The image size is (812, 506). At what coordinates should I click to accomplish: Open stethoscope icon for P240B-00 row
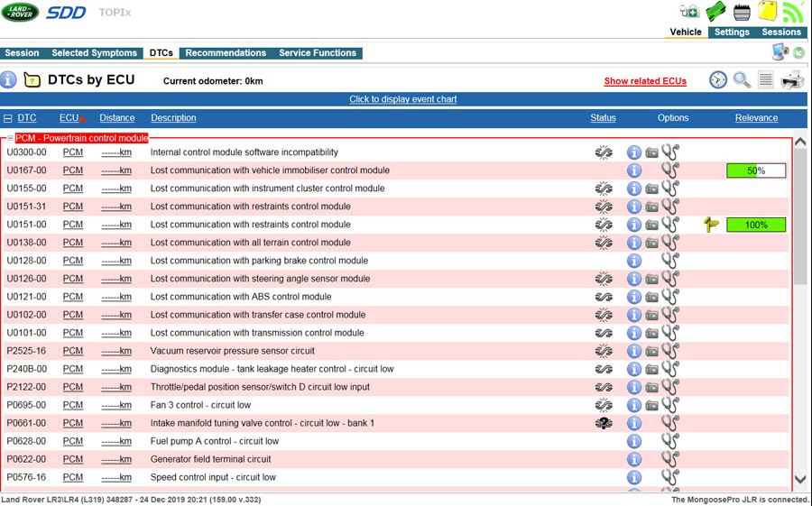670,369
